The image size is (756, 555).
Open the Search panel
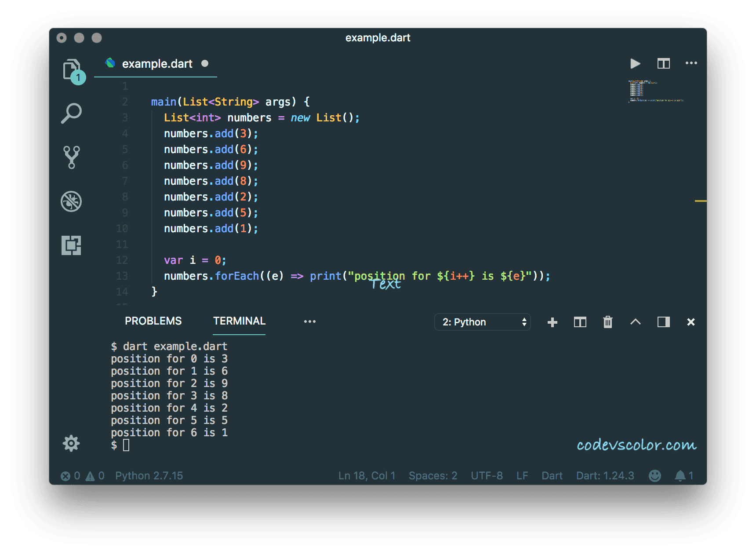click(x=71, y=113)
